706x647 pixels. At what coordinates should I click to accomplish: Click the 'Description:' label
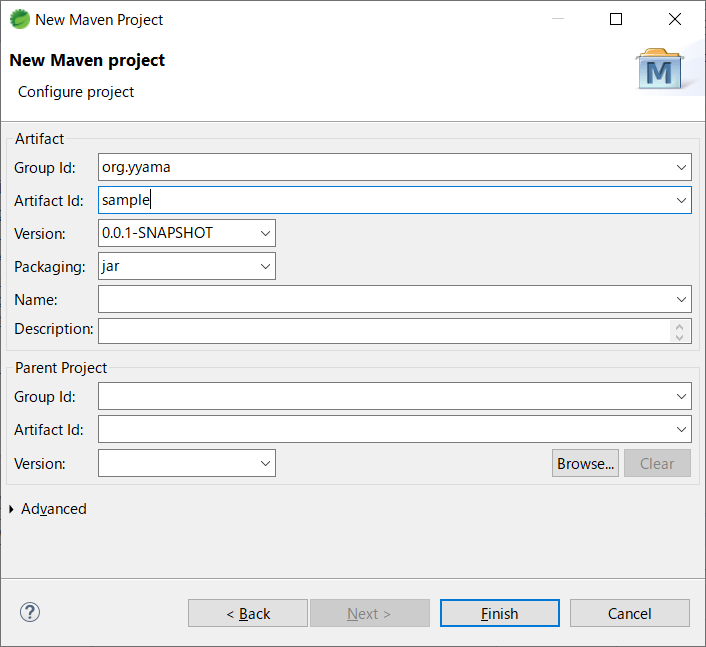point(54,329)
